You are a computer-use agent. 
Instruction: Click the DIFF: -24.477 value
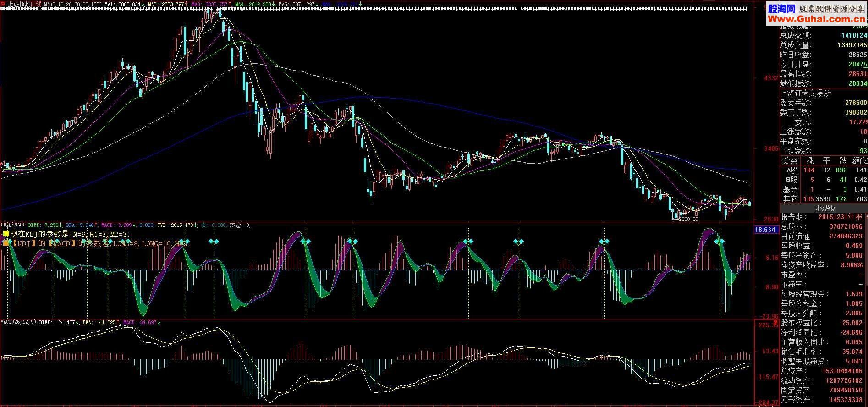tap(58, 322)
